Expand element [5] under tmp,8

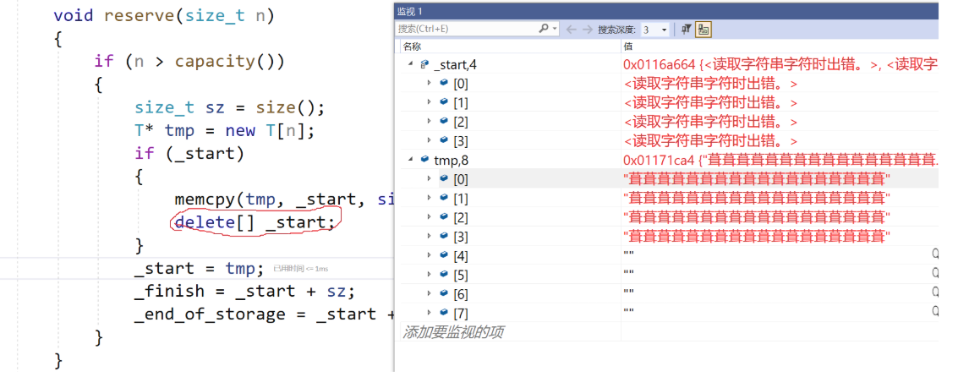click(429, 274)
